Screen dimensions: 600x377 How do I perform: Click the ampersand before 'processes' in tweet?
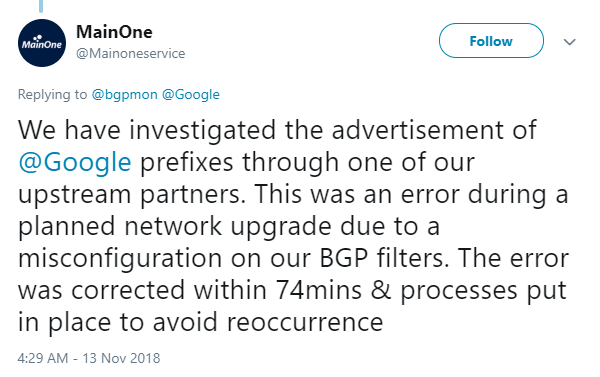[381, 290]
